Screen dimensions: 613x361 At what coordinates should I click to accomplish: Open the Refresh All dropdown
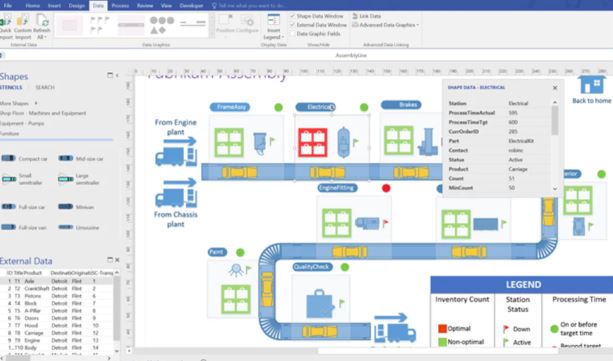coord(41,27)
